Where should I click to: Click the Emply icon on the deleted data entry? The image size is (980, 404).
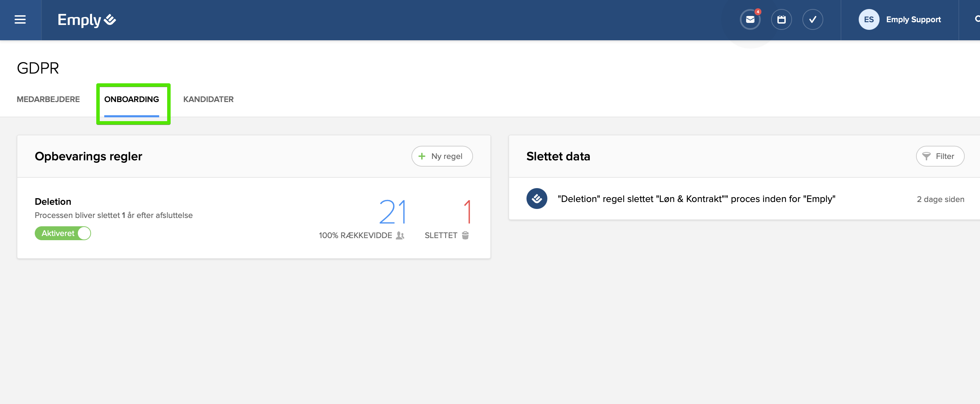coord(537,199)
